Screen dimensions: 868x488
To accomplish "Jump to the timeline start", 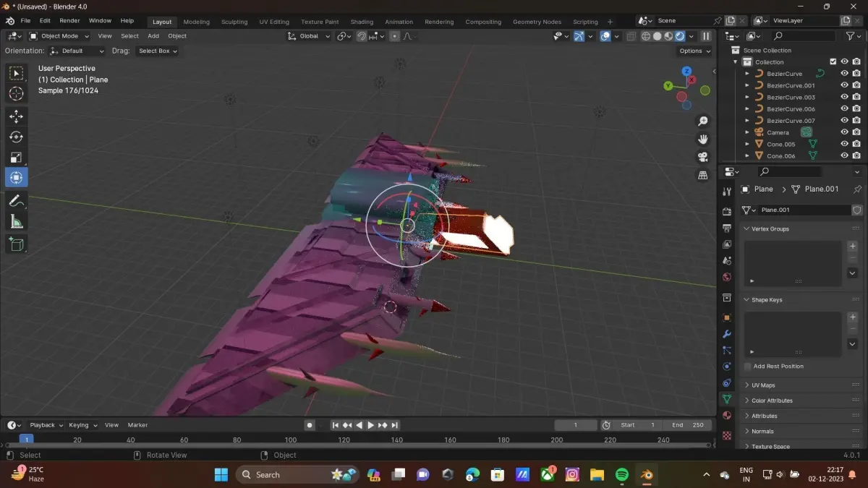I will [x=336, y=425].
